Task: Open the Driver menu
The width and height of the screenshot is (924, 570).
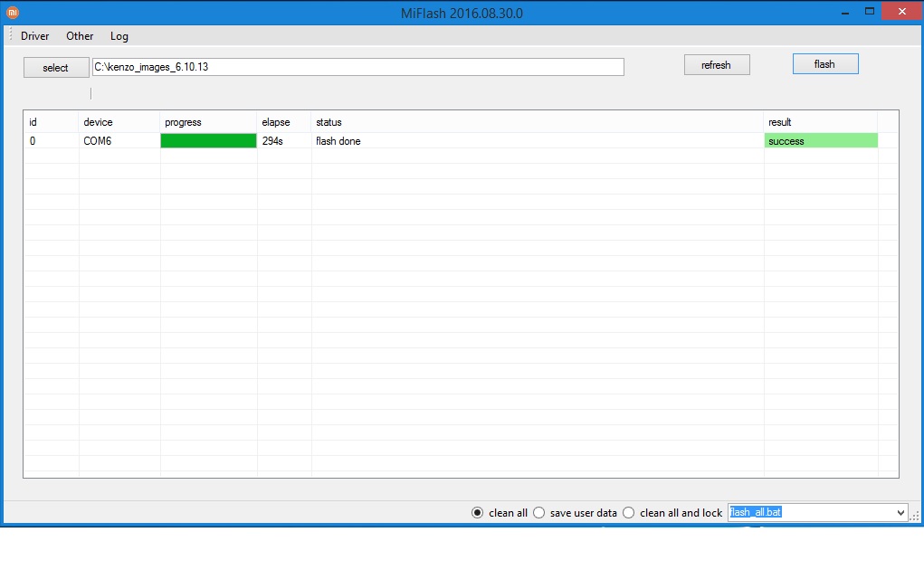Action: click(34, 36)
